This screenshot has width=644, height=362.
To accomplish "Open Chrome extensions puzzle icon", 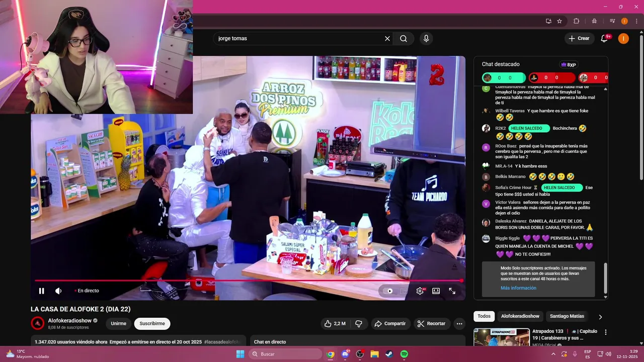I will pos(577,21).
